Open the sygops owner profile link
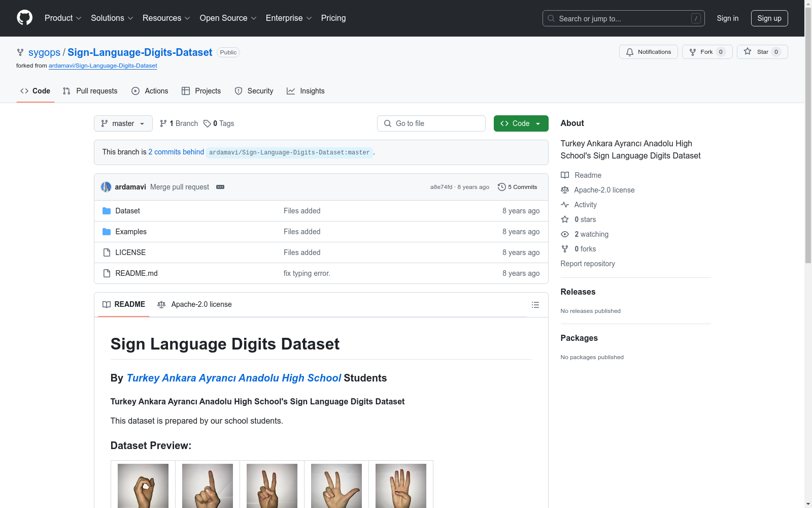 44,52
